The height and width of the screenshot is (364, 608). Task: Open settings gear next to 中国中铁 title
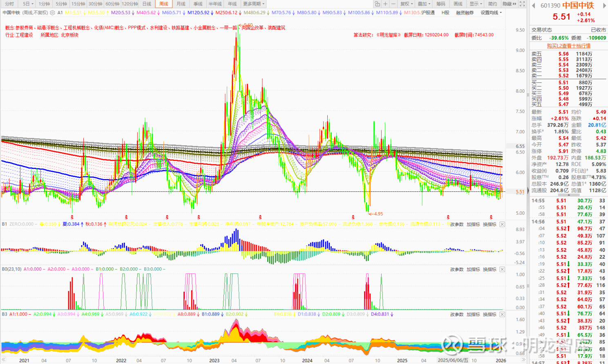[52, 13]
